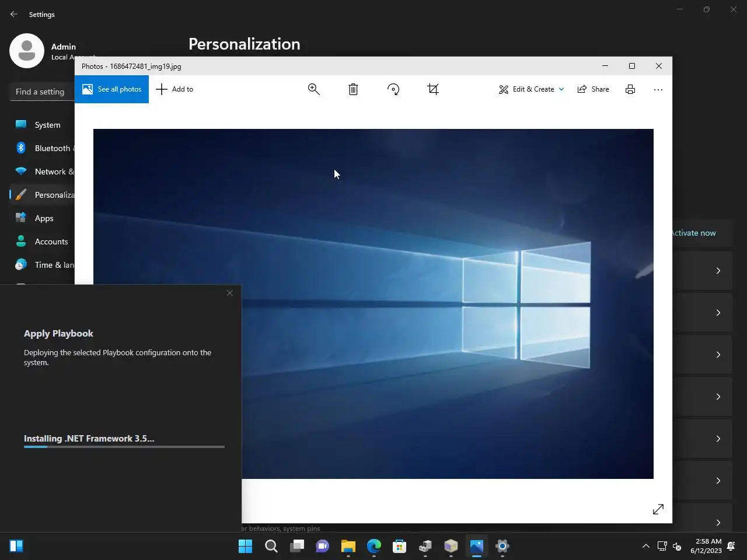
Task: Launch Microsoft Edge from taskbar
Action: click(374, 546)
